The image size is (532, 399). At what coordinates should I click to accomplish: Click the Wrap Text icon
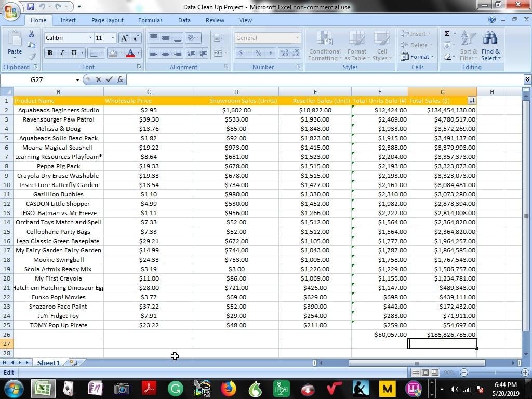218,37
